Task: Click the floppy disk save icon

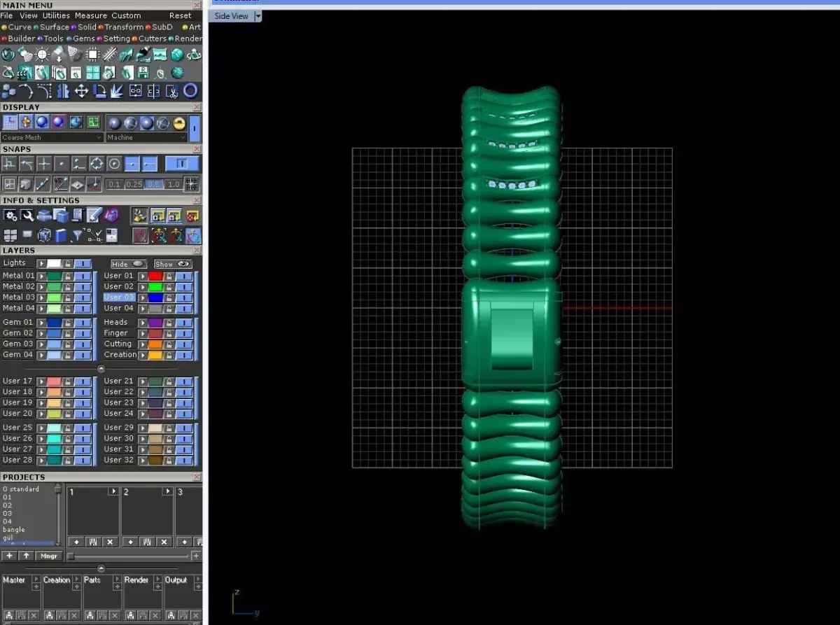Action: (x=143, y=73)
